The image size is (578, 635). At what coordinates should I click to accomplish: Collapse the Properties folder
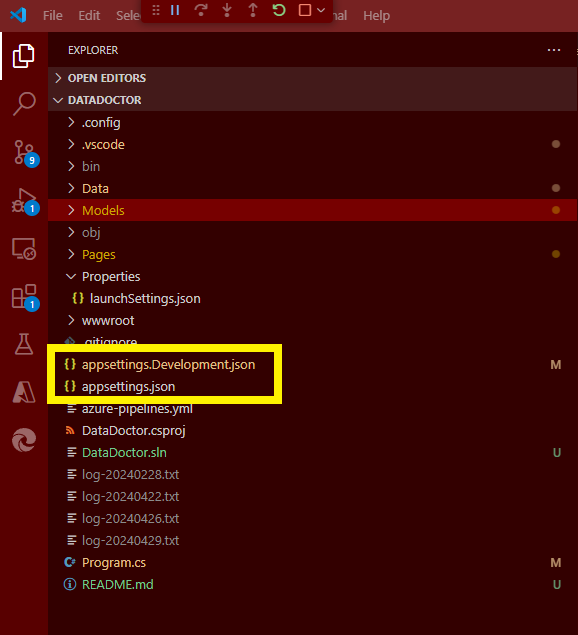tap(312, 277)
